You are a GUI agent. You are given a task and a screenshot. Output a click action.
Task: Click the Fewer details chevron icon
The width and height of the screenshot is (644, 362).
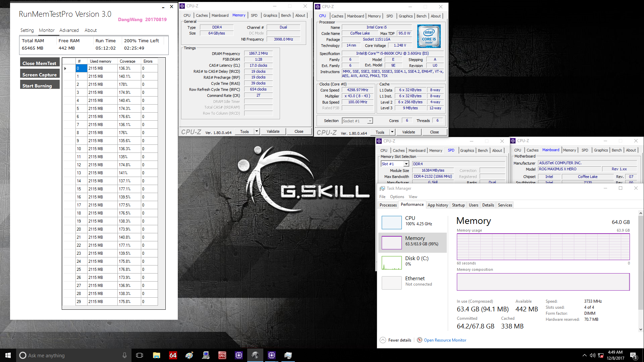click(x=383, y=340)
